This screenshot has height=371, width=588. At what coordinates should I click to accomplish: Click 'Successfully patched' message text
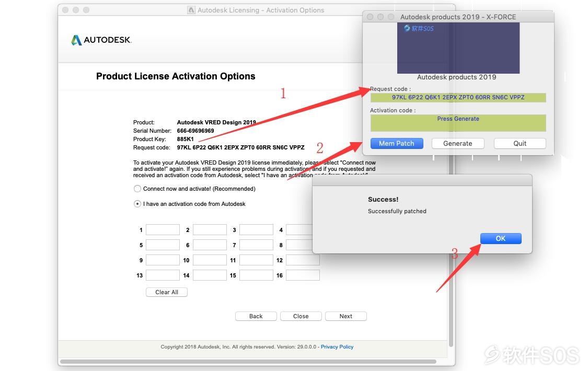(x=397, y=211)
